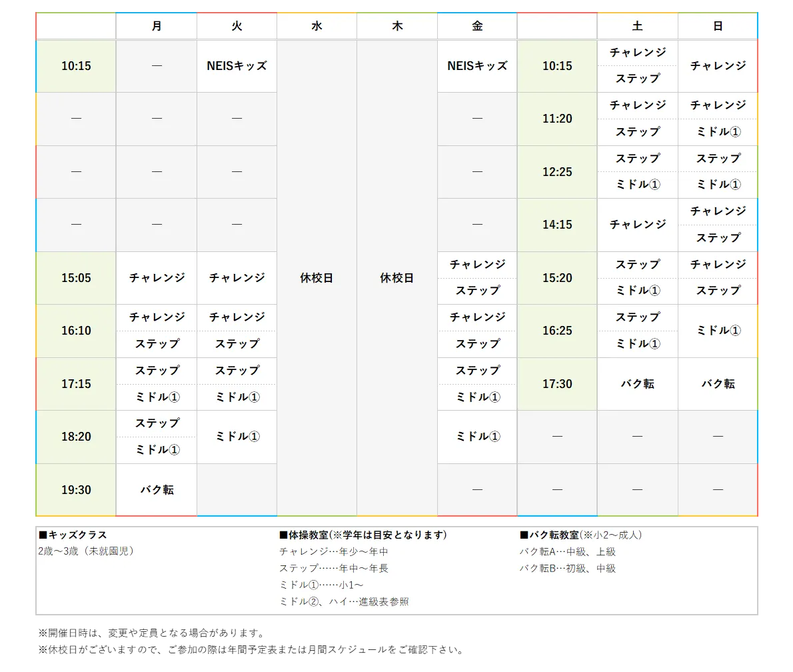Select Friday's NEISキッズ class at 10:15
Viewport: 793px width, 672px height.
tap(477, 65)
